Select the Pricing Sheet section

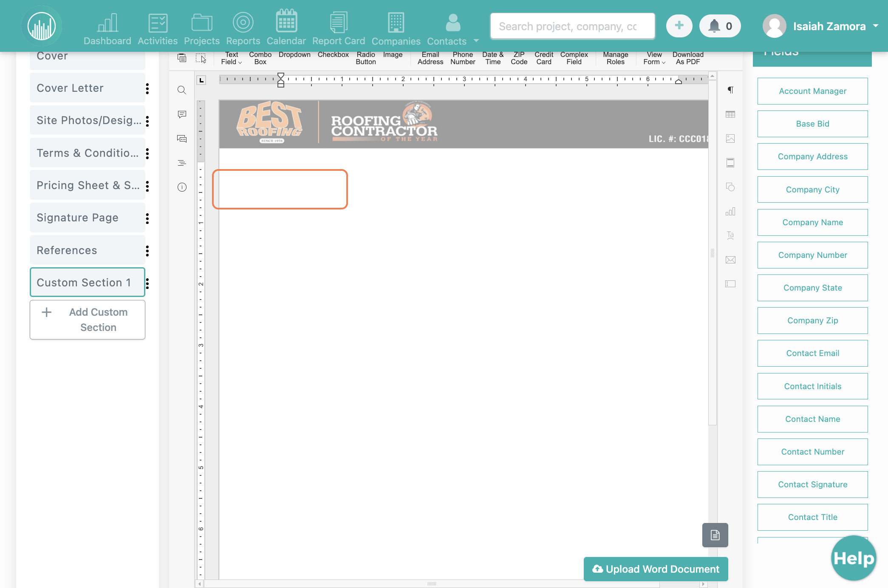(88, 185)
